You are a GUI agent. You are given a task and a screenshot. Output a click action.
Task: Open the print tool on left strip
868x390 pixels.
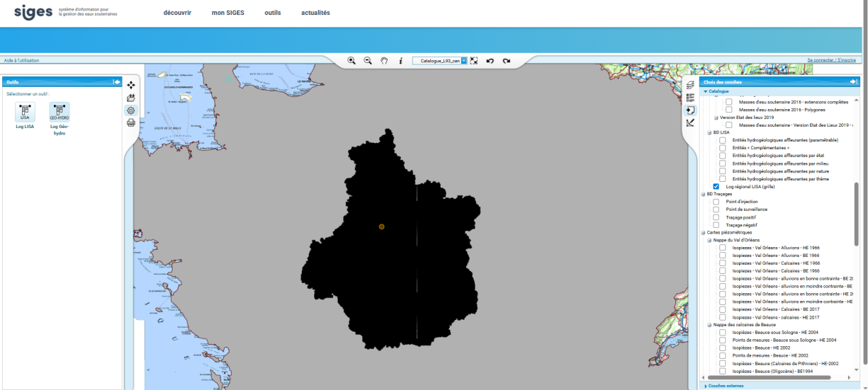(131, 123)
